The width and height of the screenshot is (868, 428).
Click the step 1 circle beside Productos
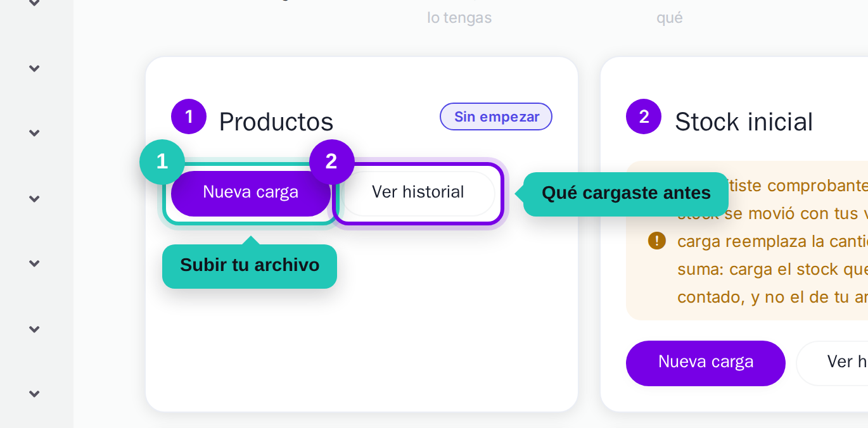tap(189, 116)
